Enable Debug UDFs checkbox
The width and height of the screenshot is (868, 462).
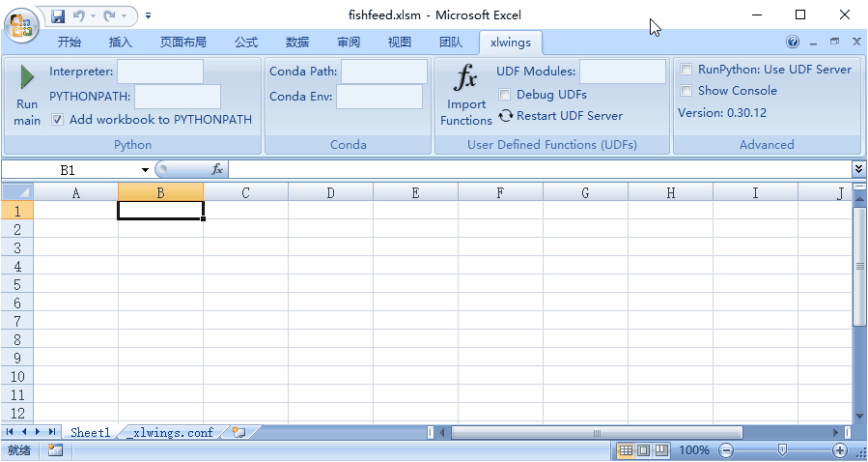click(504, 94)
